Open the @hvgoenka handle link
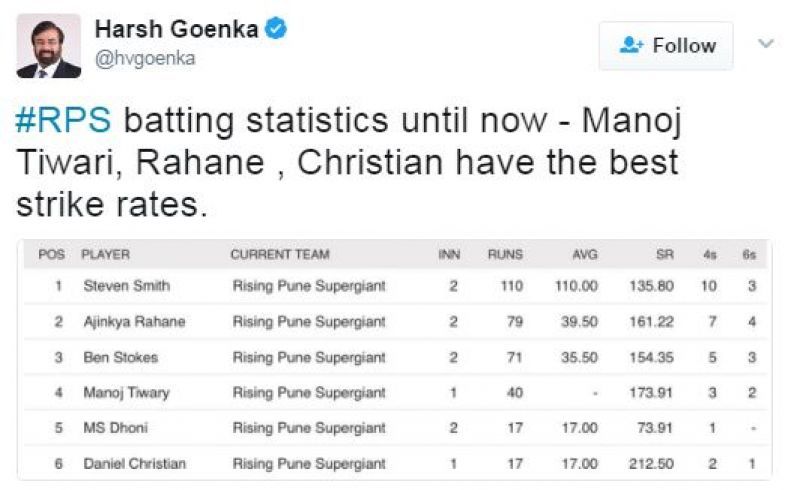The width and height of the screenshot is (800, 490). coord(145,59)
